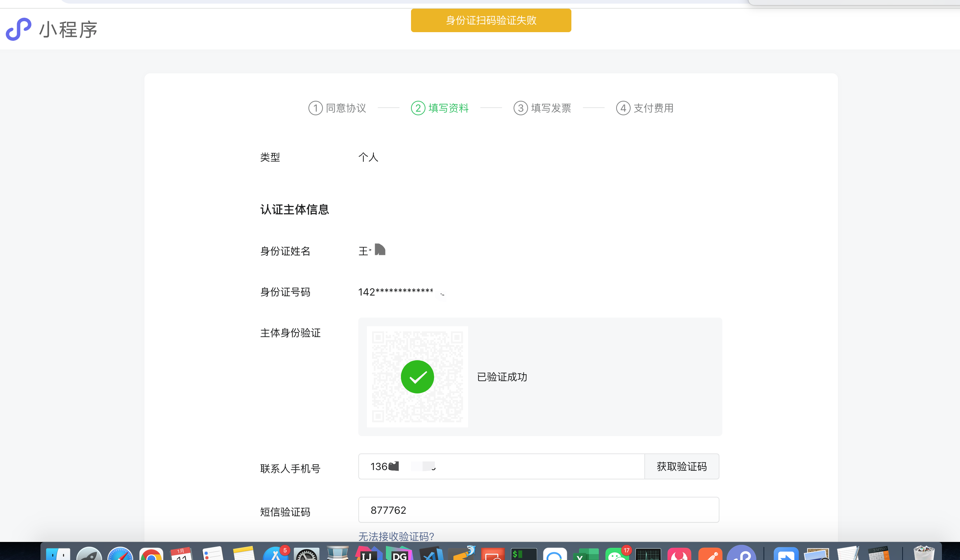
Task: Click the 无法接收验证码? link
Action: coord(396,537)
